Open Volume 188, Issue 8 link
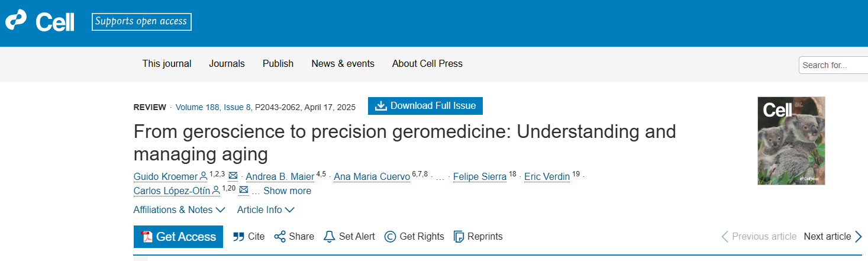The image size is (868, 261). tap(214, 107)
